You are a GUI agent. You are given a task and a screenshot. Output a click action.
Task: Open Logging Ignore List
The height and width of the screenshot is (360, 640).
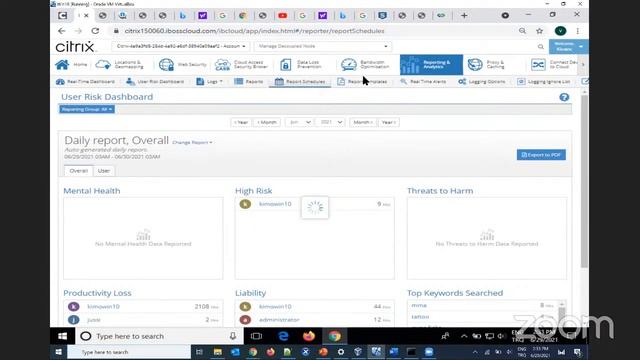click(x=544, y=82)
